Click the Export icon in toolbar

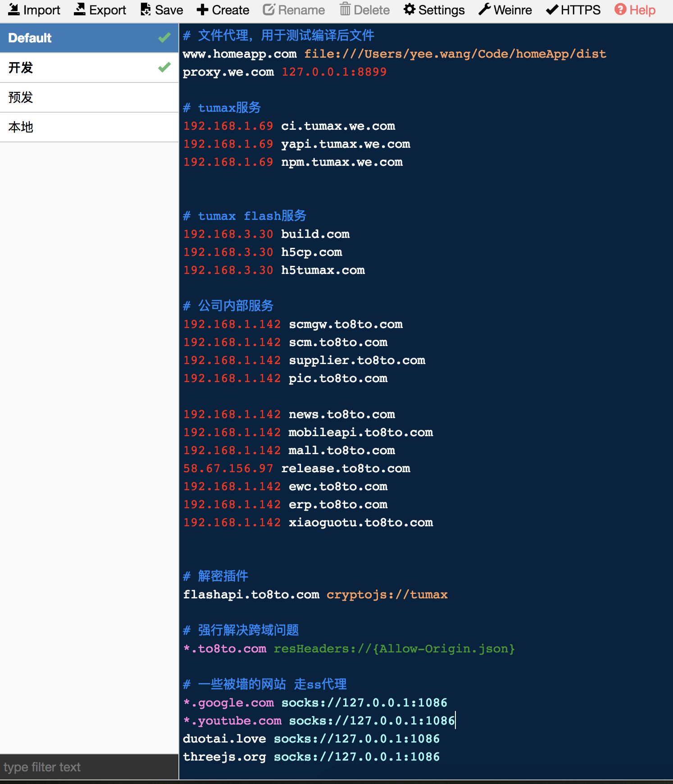pyautogui.click(x=80, y=9)
